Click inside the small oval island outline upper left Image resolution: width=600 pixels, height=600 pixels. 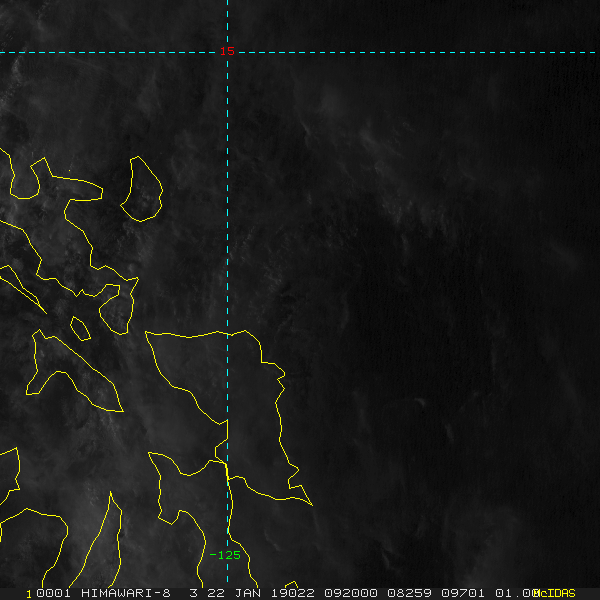(x=143, y=189)
